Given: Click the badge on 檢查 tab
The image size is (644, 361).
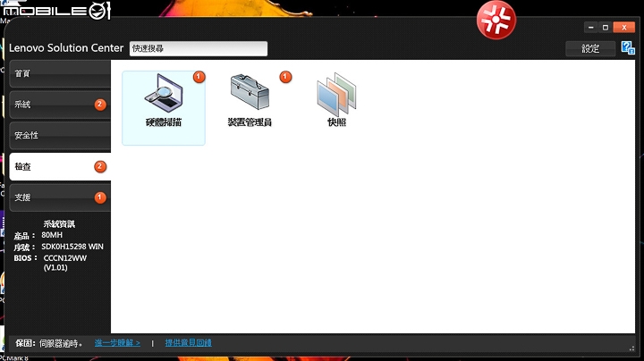Looking at the screenshot, I should click(100, 166).
